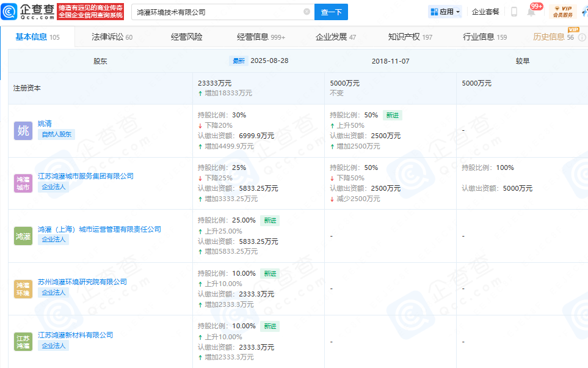Open 鸿灌（上海）城市运营管理有限责任公司 link
The width and height of the screenshot is (588, 368).
pyautogui.click(x=100, y=229)
